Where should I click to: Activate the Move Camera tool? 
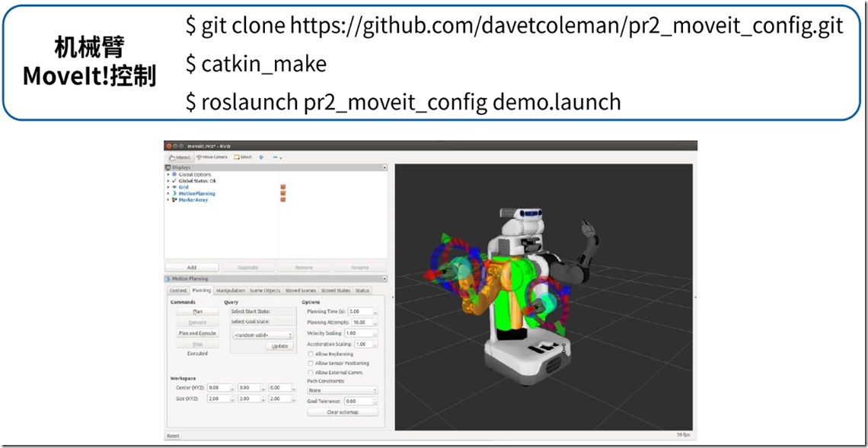click(x=212, y=157)
